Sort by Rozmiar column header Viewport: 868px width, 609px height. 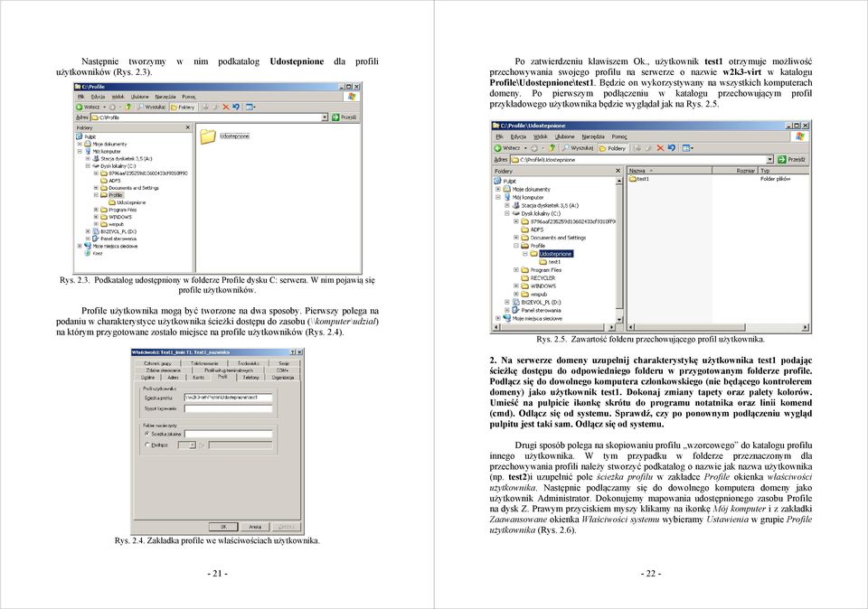(735, 171)
